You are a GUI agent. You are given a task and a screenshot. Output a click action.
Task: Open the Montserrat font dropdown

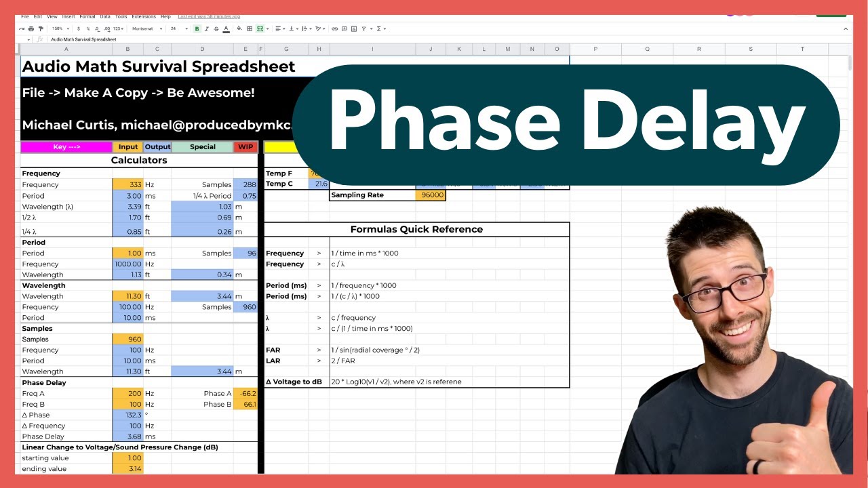click(x=147, y=28)
